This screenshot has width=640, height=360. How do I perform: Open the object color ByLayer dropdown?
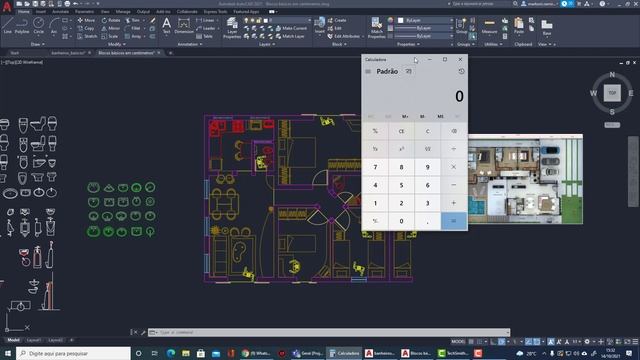tap(425, 20)
